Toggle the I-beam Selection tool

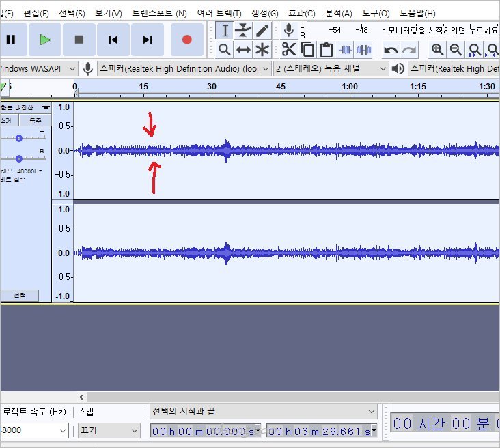(x=225, y=31)
